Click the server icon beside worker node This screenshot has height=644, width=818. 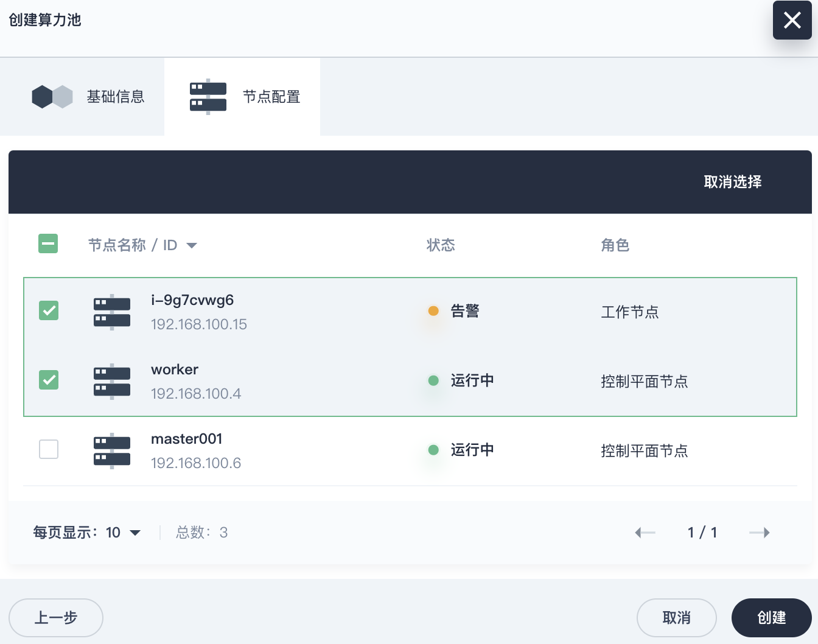[x=112, y=382]
